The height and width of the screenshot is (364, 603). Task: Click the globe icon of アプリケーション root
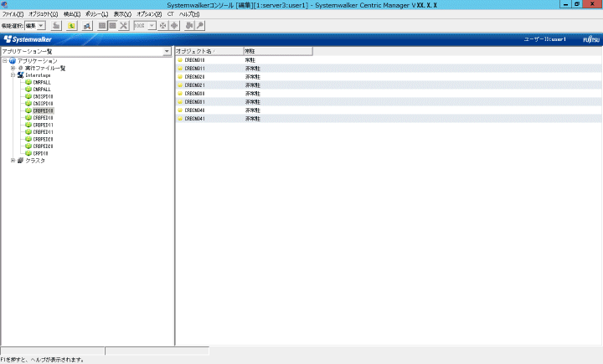(13, 60)
